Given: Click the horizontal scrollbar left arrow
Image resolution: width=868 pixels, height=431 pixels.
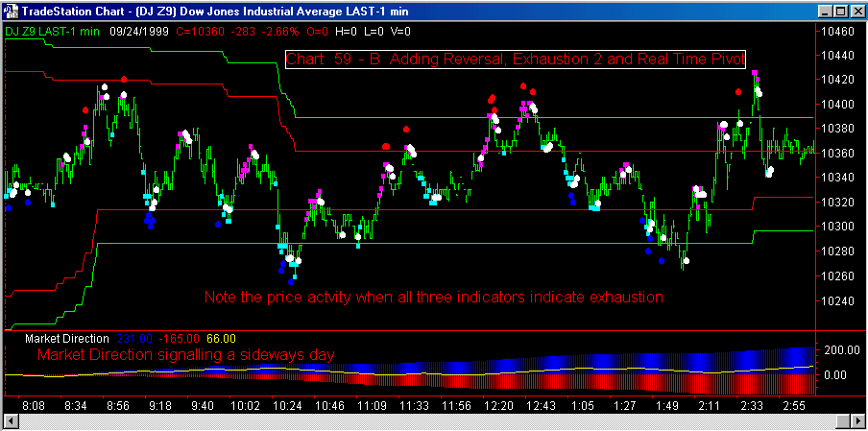Looking at the screenshot, I should coord(11,421).
